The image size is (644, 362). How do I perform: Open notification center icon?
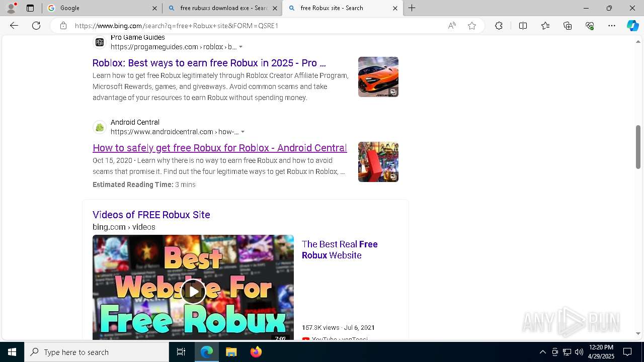tap(627, 352)
